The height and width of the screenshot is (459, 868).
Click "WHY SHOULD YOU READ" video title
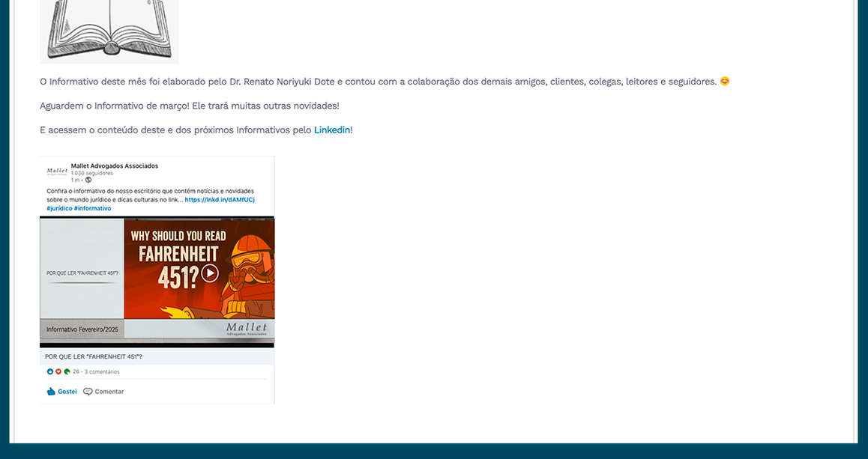click(178, 236)
